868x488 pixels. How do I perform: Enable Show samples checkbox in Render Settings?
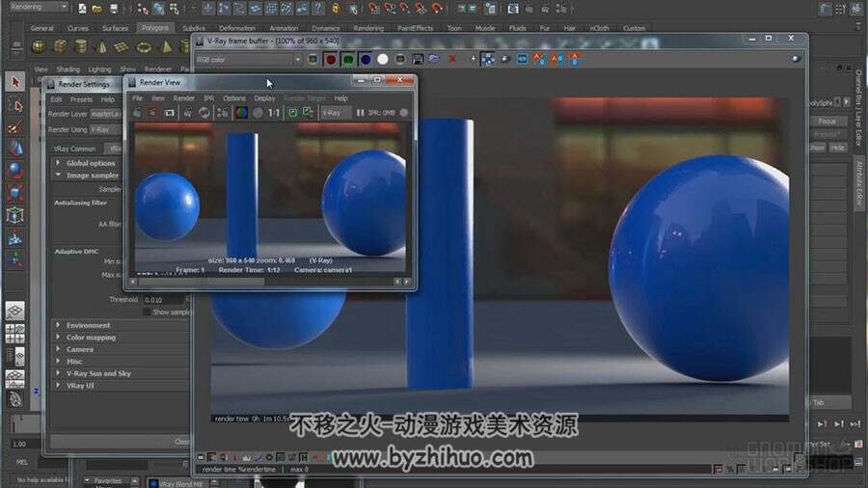pyautogui.click(x=147, y=312)
